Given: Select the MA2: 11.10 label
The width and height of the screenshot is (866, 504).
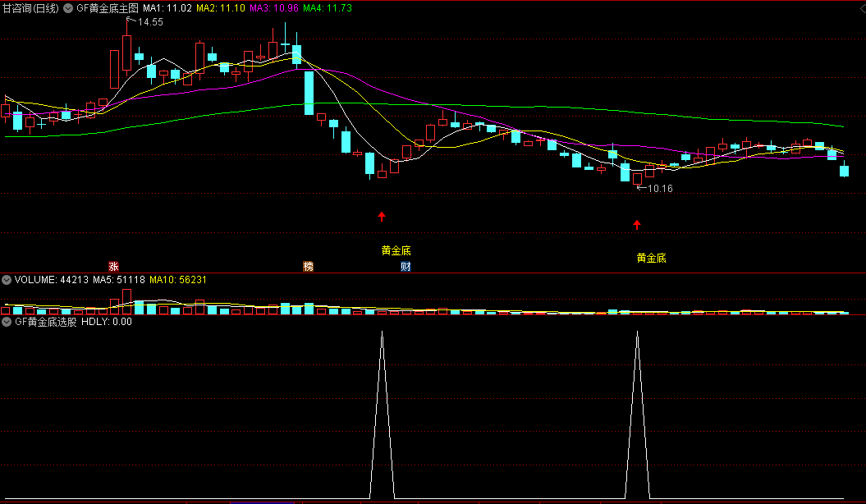Looking at the screenshot, I should coord(221,8).
